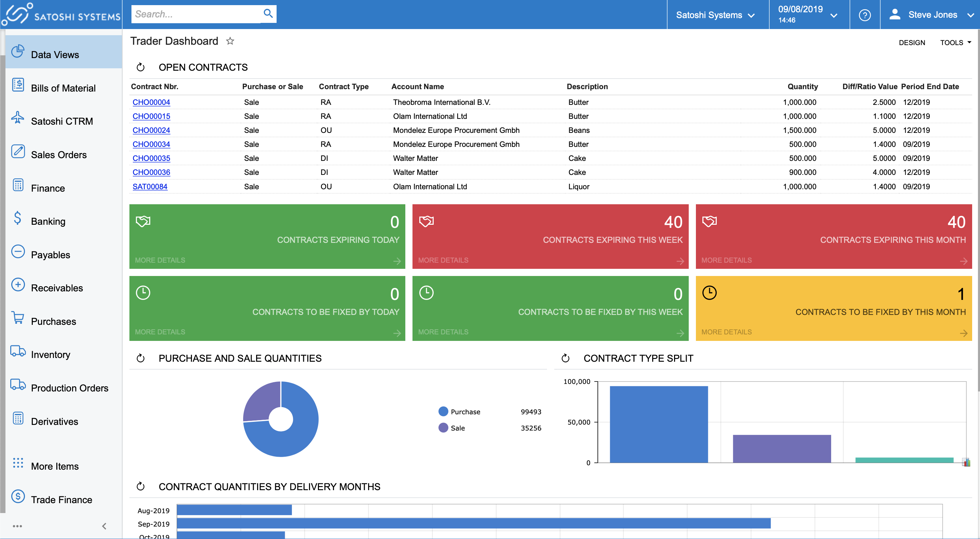The height and width of the screenshot is (539, 980).
Task: Favorite the Trader Dashboard with star icon
Action: 230,41
